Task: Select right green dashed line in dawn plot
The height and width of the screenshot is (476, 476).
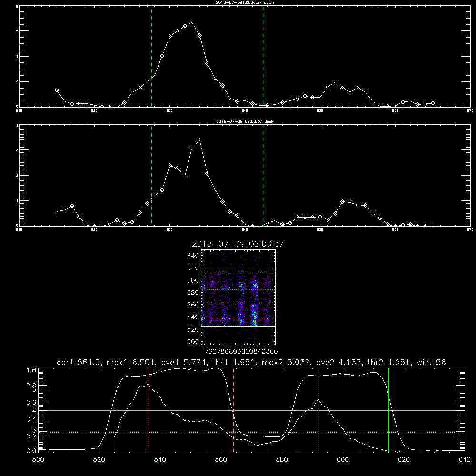Action: pos(263,57)
